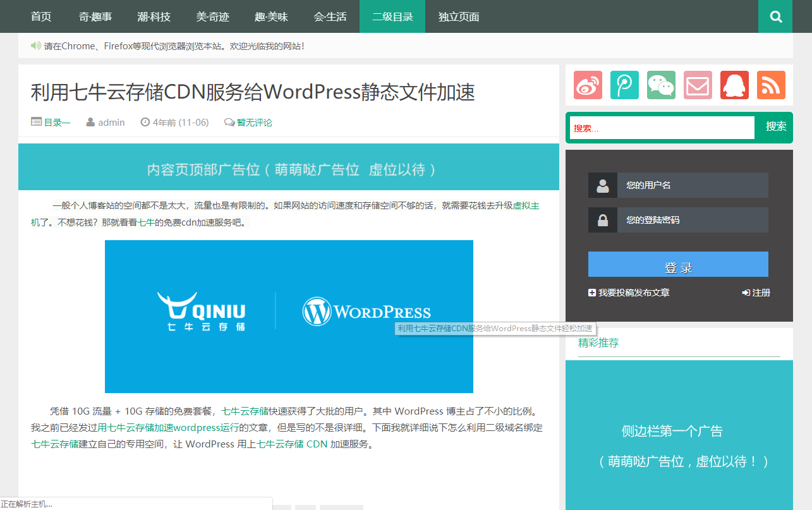Open the red QQ penguin icon

734,85
